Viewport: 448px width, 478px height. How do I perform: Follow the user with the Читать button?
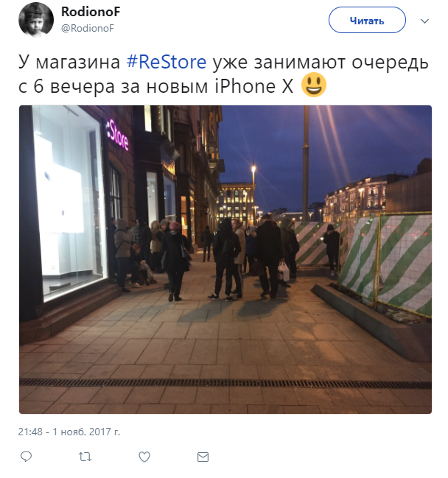tap(367, 21)
